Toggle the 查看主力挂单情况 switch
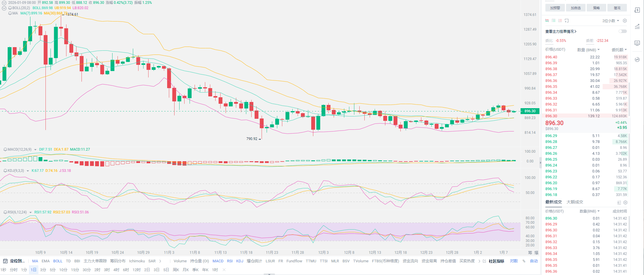The width and height of the screenshot is (644, 275). [622, 31]
